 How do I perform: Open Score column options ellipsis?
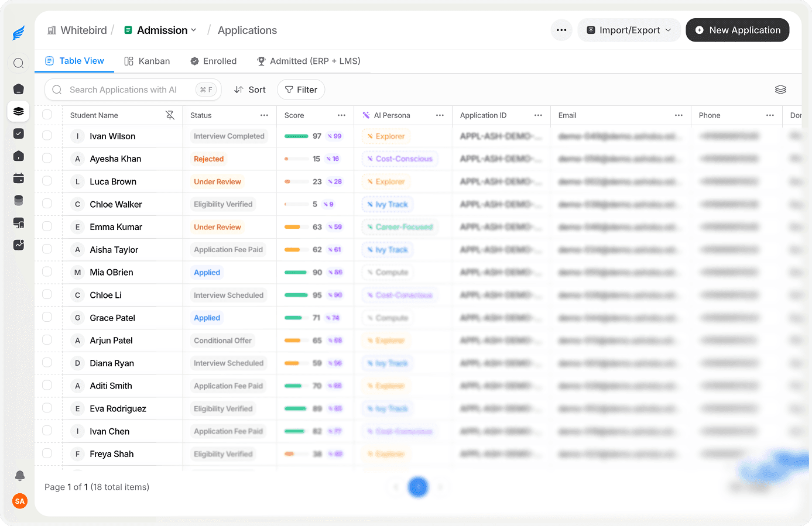point(342,115)
